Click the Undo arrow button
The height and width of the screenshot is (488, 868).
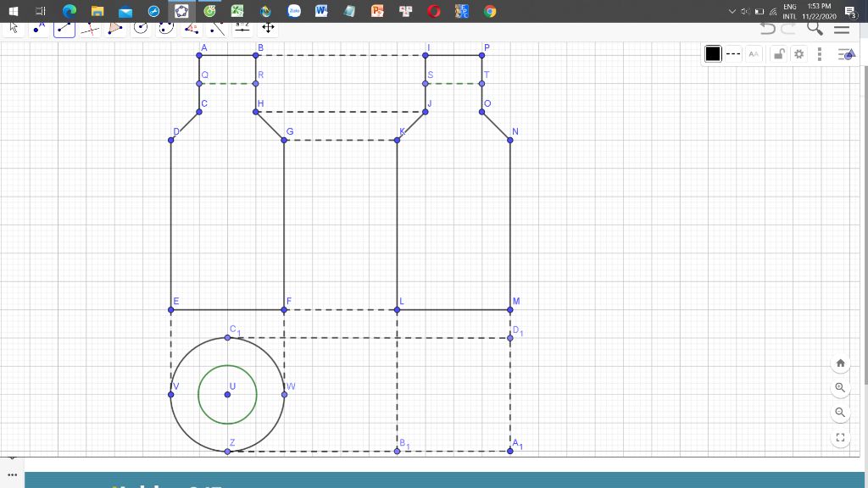coord(767,28)
